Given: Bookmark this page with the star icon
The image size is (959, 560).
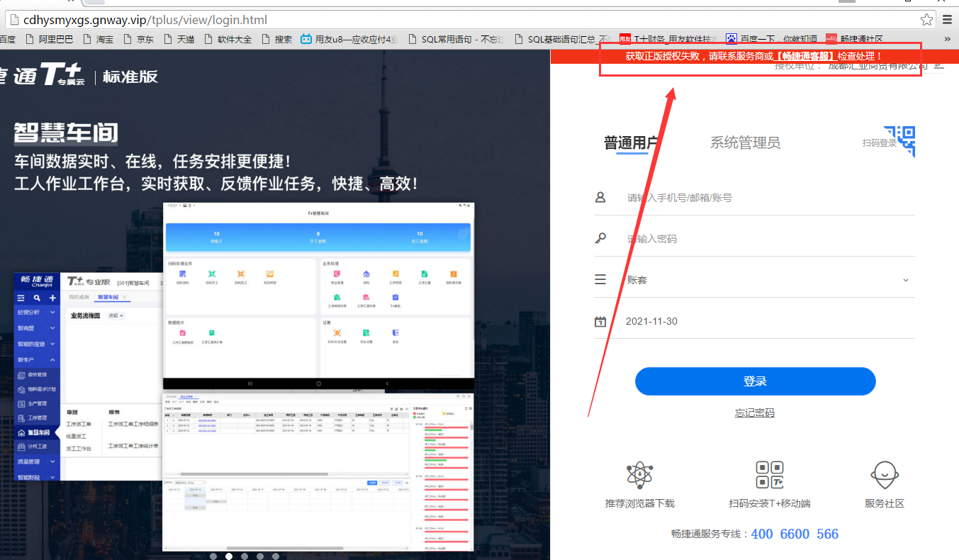Looking at the screenshot, I should tap(926, 20).
